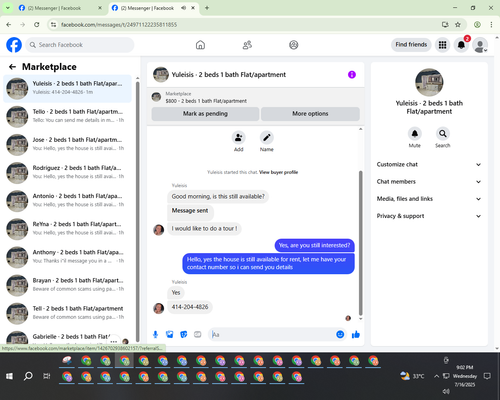Record a voice clip with microphone icon
This screenshot has width=500, height=400.
[x=155, y=334]
